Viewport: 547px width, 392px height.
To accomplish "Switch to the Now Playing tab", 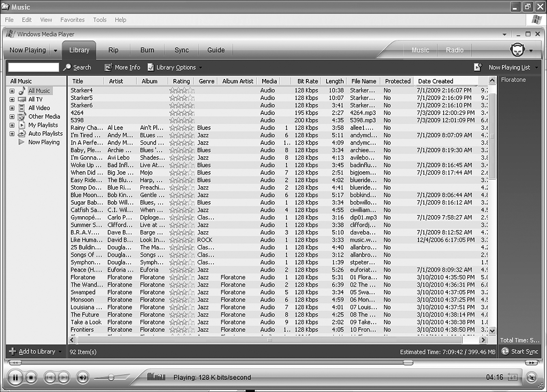I will (x=28, y=50).
